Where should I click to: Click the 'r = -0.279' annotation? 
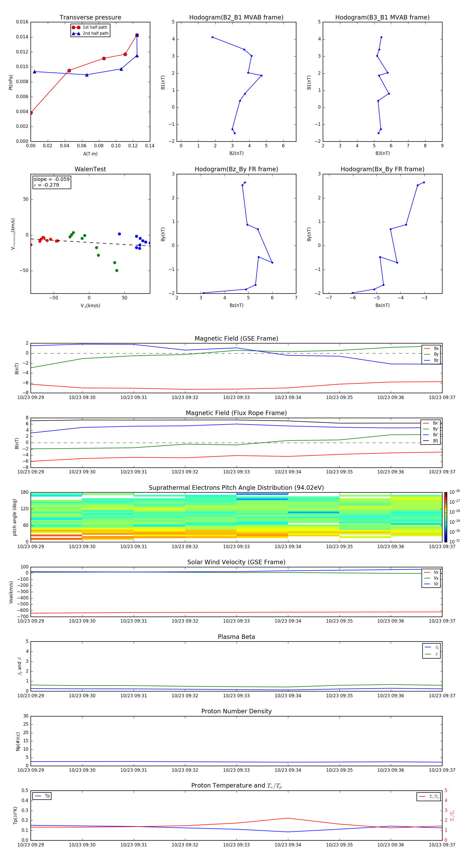[47, 185]
